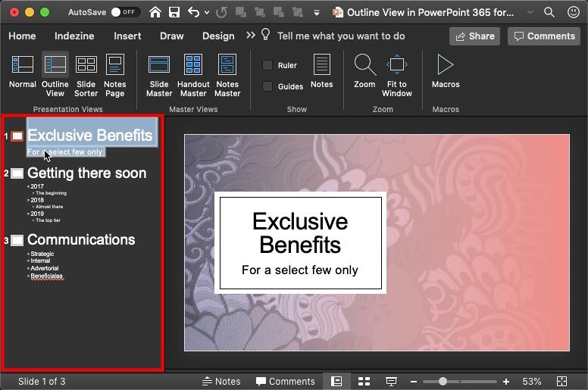The height and width of the screenshot is (390, 588).
Task: Click the 53% zoom level
Action: click(531, 382)
